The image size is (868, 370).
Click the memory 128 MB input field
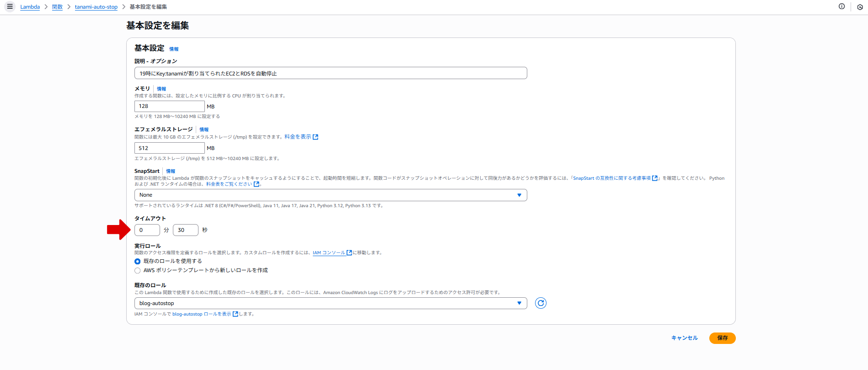pos(169,106)
